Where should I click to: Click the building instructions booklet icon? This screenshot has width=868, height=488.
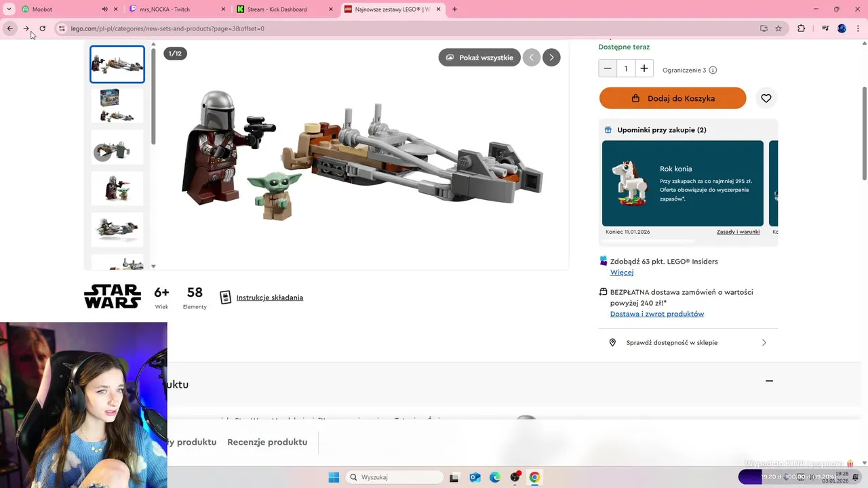(x=226, y=298)
